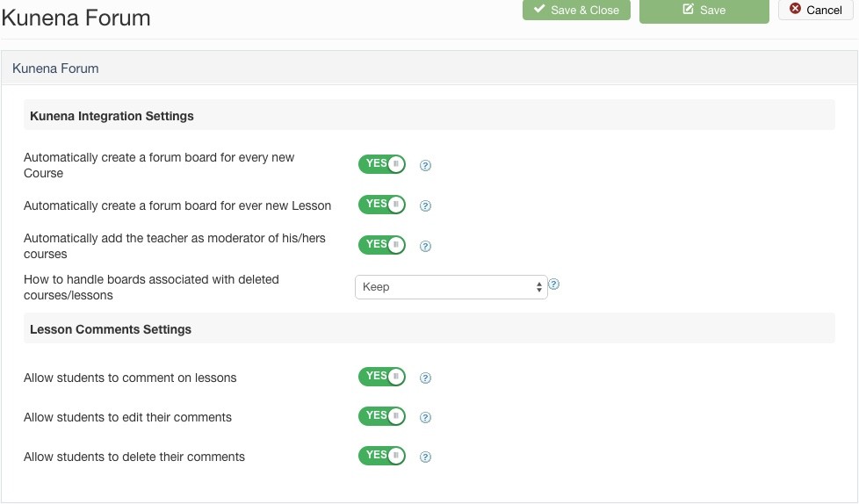Click the 'How to handle boards' label
Viewport: 859px width, 504px height.
151,287
